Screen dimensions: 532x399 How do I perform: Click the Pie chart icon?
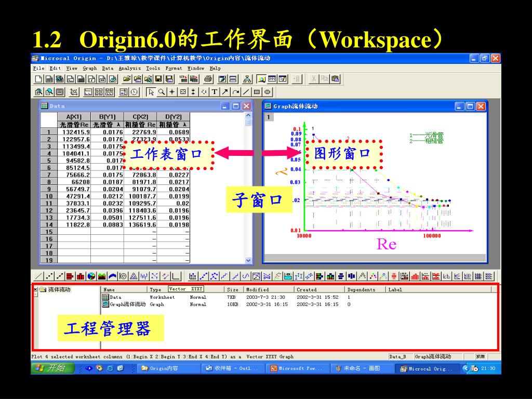[91, 276]
